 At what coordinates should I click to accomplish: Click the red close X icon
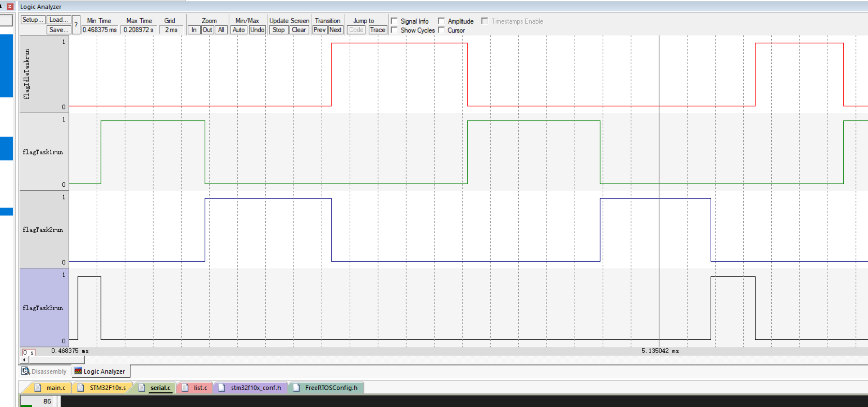pos(10,6)
